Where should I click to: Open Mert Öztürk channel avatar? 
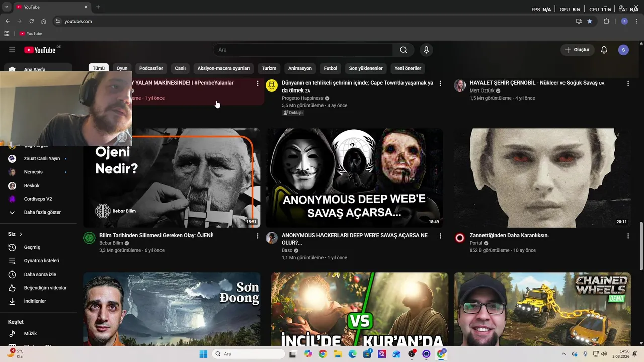pyautogui.click(x=460, y=85)
